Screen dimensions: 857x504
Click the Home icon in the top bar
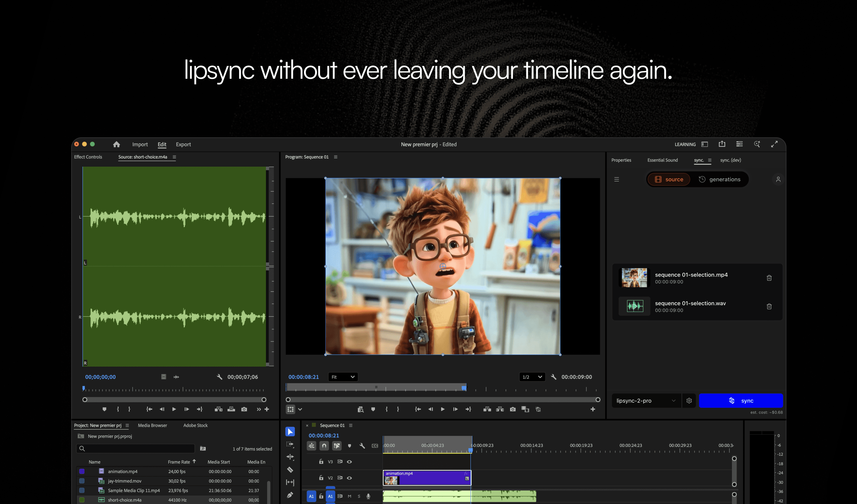click(116, 144)
